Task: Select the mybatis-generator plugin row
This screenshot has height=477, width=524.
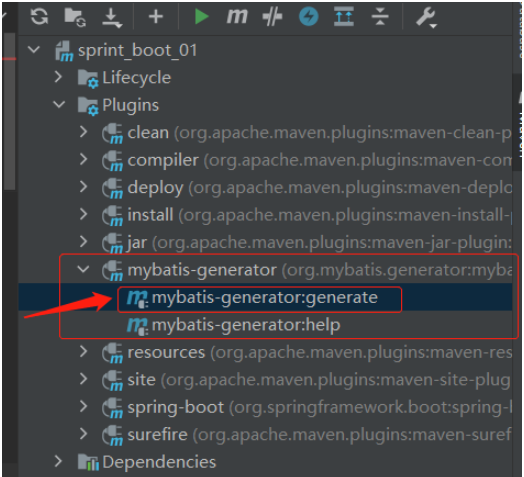Action: point(265,270)
